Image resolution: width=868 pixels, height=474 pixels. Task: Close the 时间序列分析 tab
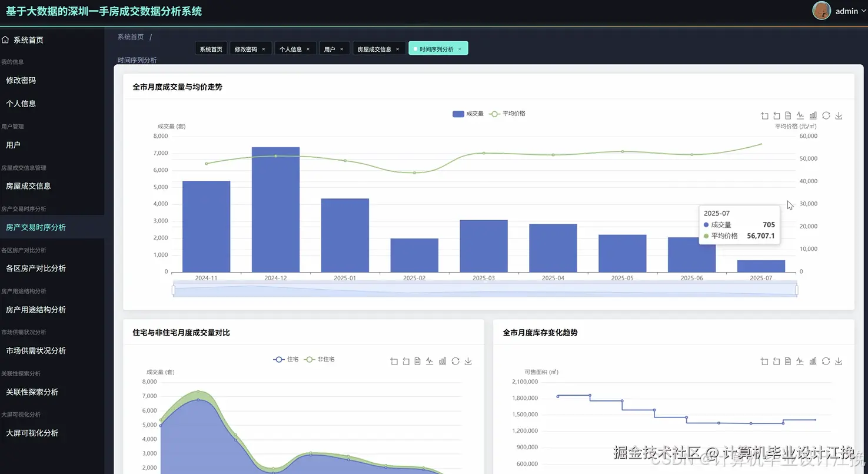pyautogui.click(x=460, y=49)
